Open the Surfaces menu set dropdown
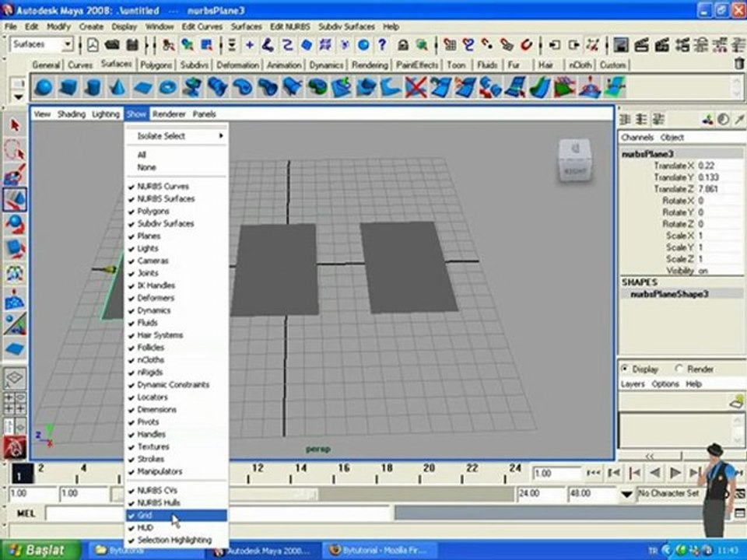The height and width of the screenshot is (560, 747). pos(68,45)
